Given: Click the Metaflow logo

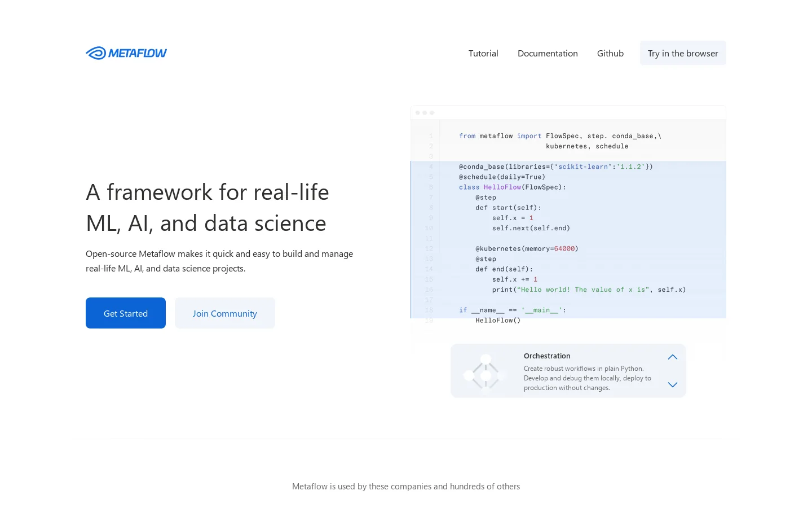Looking at the screenshot, I should [126, 53].
